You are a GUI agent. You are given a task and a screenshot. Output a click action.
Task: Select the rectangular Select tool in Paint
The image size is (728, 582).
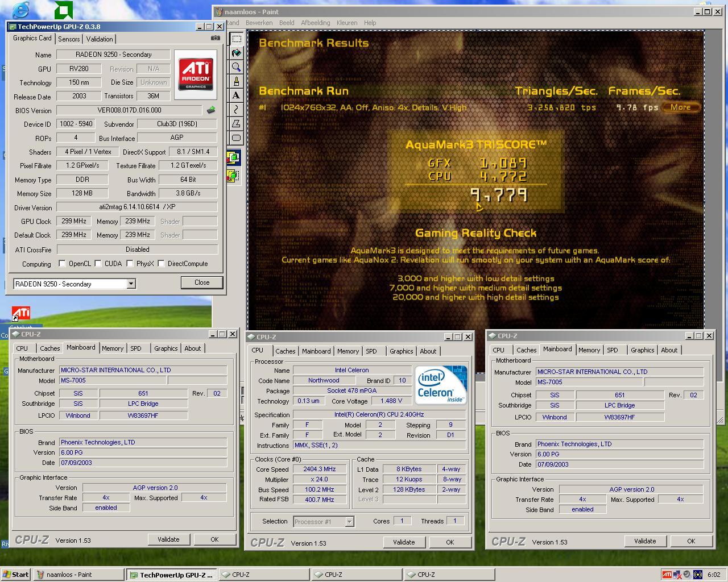coord(237,39)
